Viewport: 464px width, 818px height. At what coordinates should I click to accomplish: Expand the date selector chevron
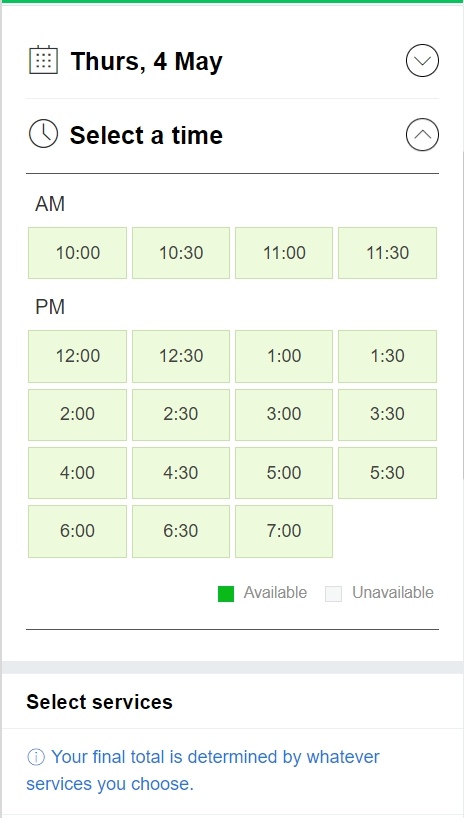(422, 61)
